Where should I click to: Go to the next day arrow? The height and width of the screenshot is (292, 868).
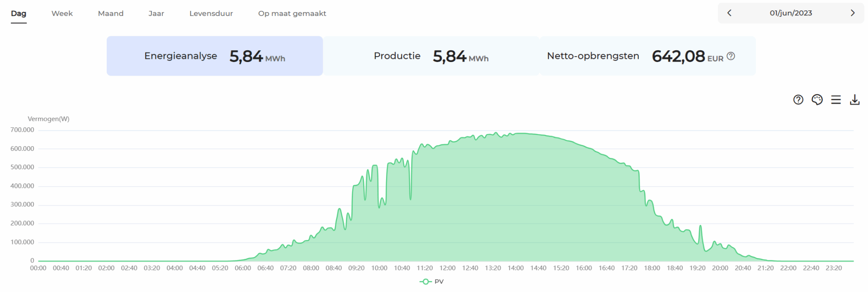pyautogui.click(x=853, y=13)
